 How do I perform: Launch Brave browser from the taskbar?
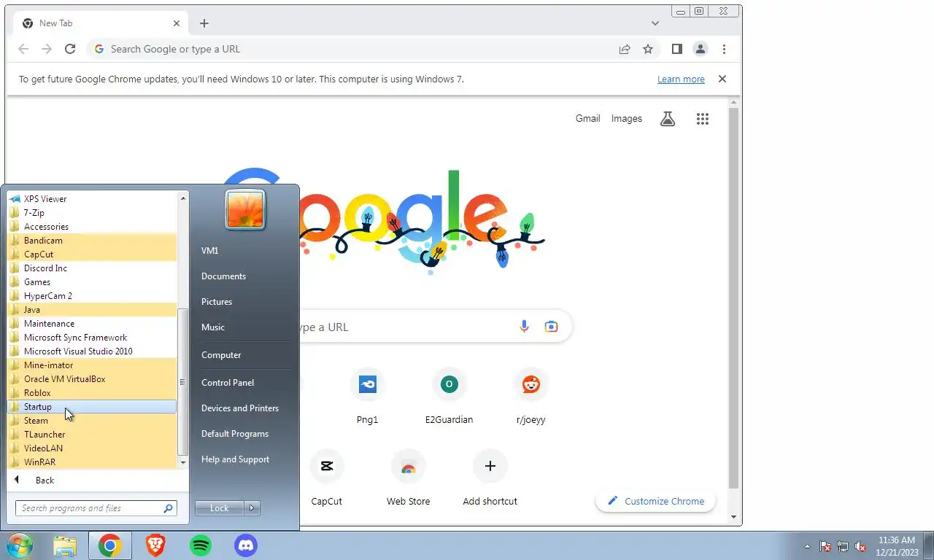coord(155,545)
